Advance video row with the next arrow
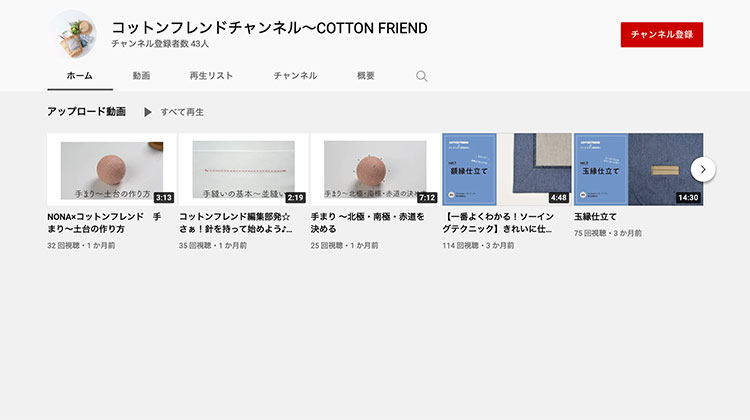Screen dimensions: 750x420 [x=703, y=169]
